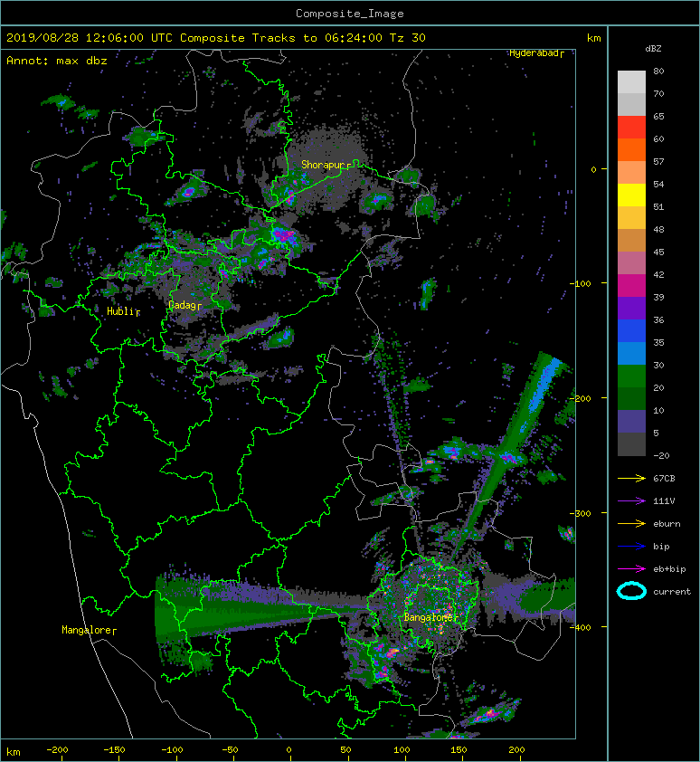Click the 'km' unit label at bottom left
Screen dimensions: 700x762
coord(14,752)
